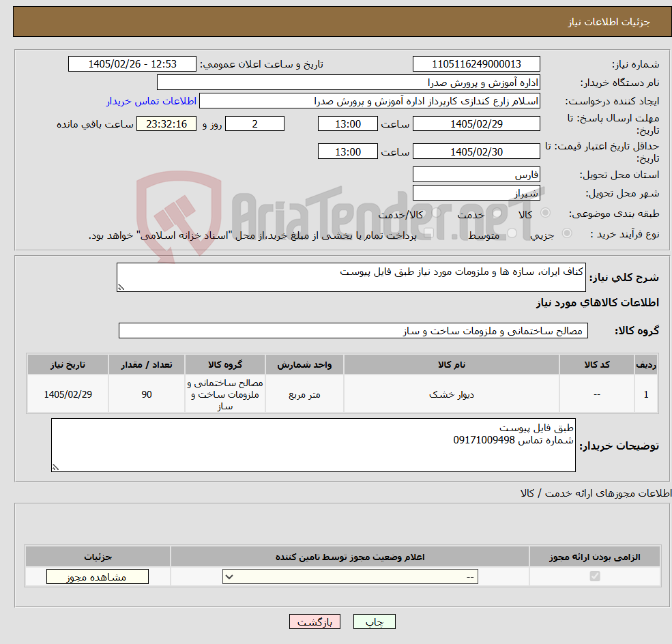Click the province field فارس
Viewport: 672px width, 644px height.
click(x=476, y=175)
